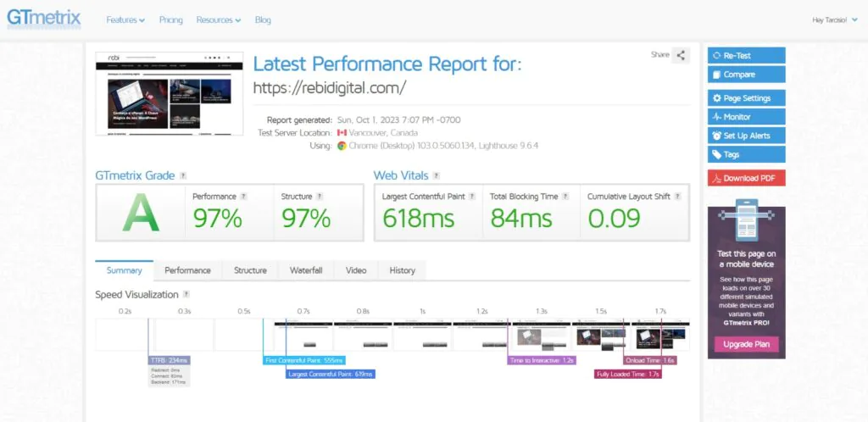Click the 618ms LCP value
The height and width of the screenshot is (422, 868).
pos(419,218)
